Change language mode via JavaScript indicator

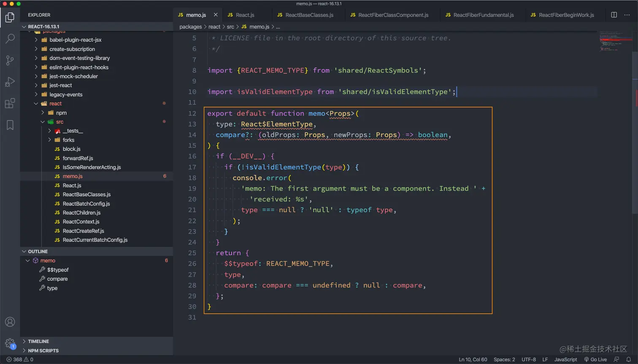click(565, 359)
